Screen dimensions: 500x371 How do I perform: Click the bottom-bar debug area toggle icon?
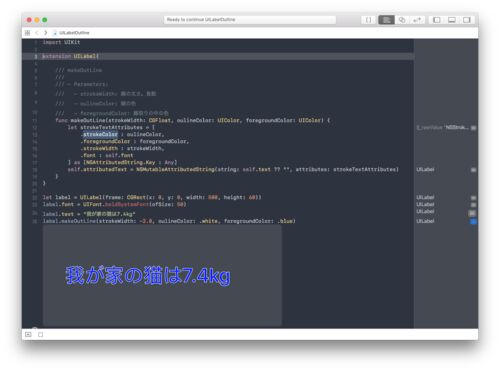[28, 334]
